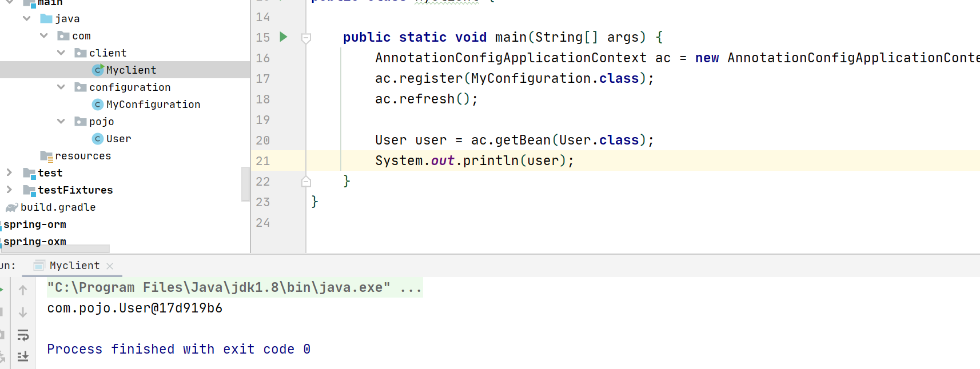Viewport: 980px width, 369px height.
Task: Collapse main method using fold icon at line 15
Action: (306, 38)
